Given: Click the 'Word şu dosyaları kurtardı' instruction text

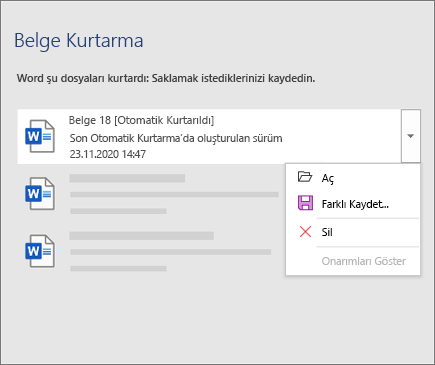Looking at the screenshot, I should coord(166,78).
